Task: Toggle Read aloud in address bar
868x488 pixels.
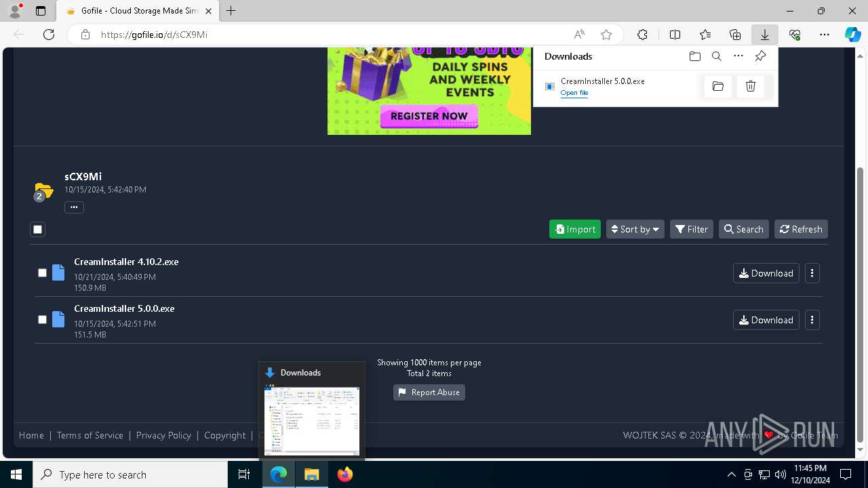Action: pyautogui.click(x=579, y=35)
